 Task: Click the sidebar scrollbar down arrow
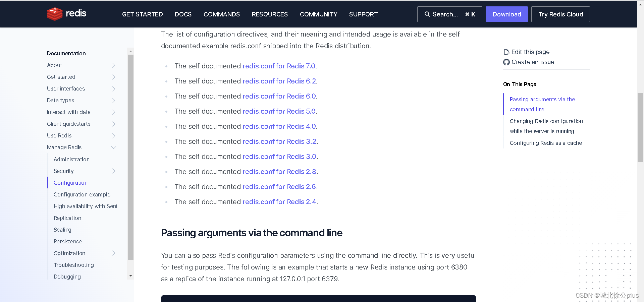pos(130,276)
